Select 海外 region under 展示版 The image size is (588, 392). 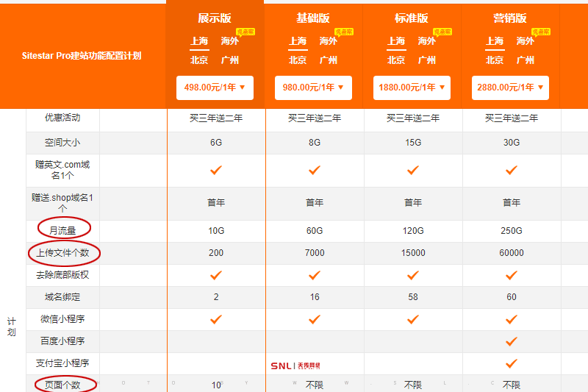tap(229, 41)
